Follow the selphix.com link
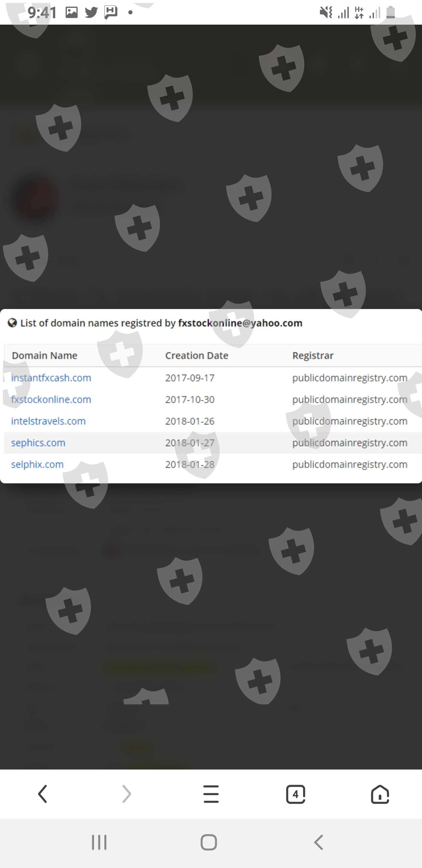Viewport: 422px width, 868px height. [38, 464]
